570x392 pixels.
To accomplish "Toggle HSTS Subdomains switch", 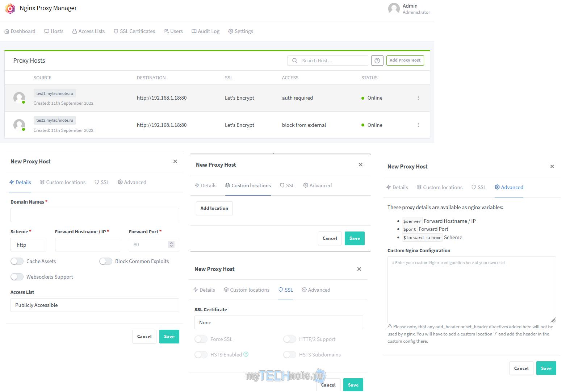I will pyautogui.click(x=290, y=355).
